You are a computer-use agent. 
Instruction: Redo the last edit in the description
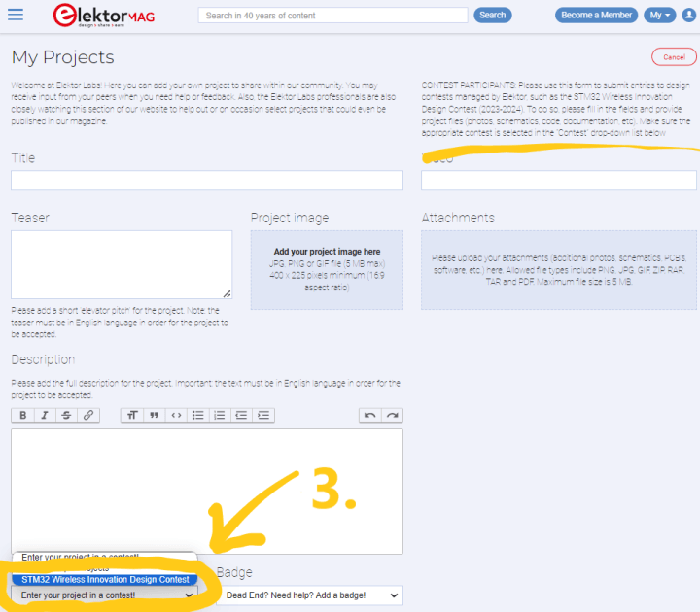(x=391, y=415)
